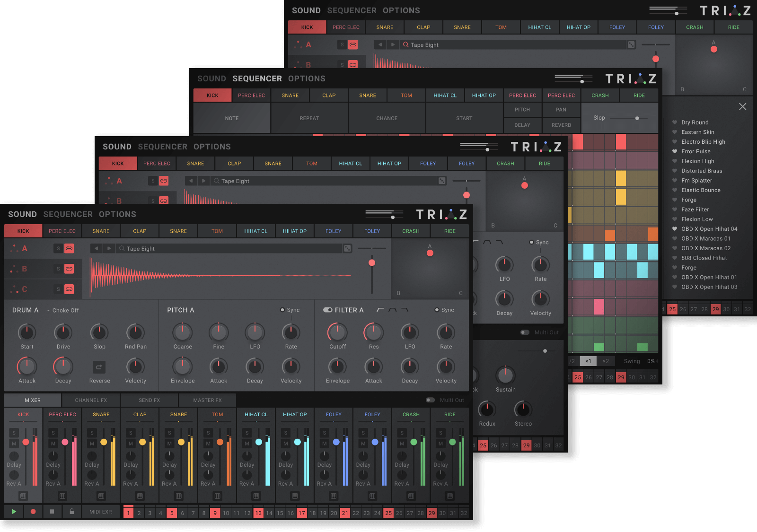The width and height of the screenshot is (757, 532).
Task: Select the PERC ELEC instrument tab, front window
Action: (62, 231)
